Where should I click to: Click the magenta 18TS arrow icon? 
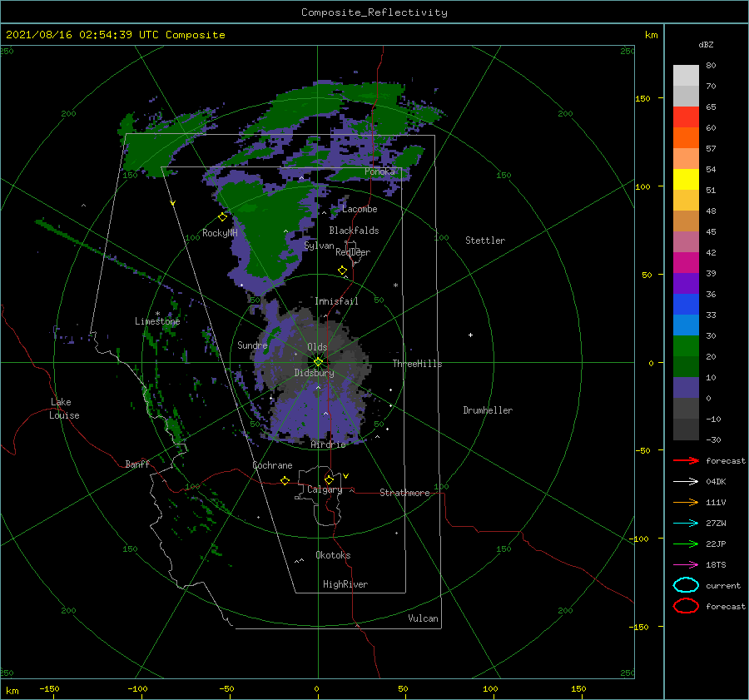[686, 565]
